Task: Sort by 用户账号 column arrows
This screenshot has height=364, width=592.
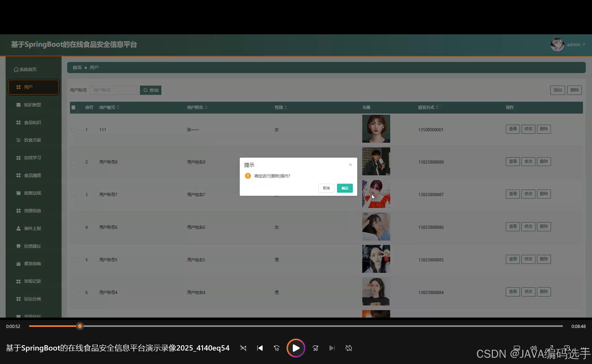Action: (118, 107)
